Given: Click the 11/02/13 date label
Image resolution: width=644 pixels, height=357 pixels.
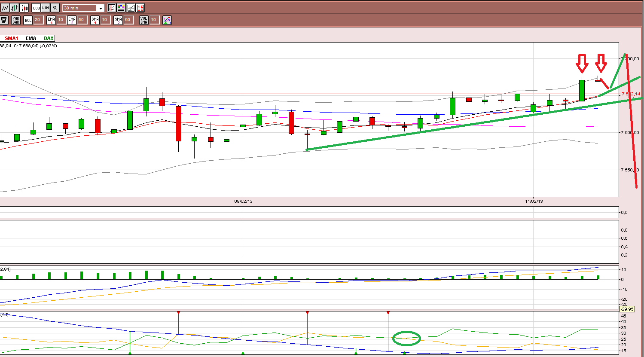Looking at the screenshot, I should point(534,201).
